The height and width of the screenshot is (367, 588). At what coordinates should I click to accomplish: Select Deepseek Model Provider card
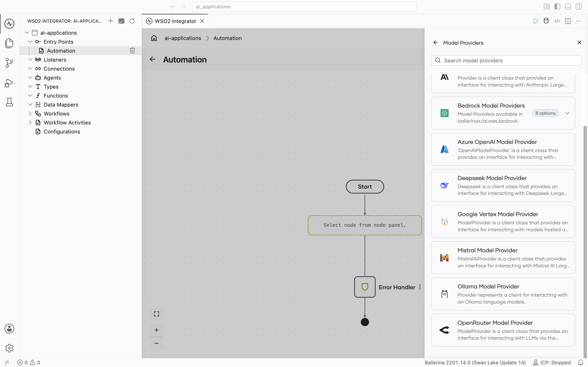pos(503,186)
